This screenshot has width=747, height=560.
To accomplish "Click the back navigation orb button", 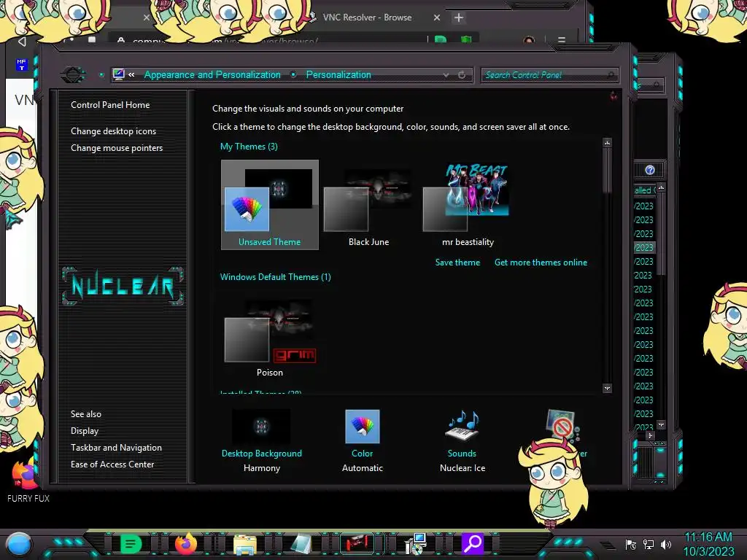I will pos(73,75).
